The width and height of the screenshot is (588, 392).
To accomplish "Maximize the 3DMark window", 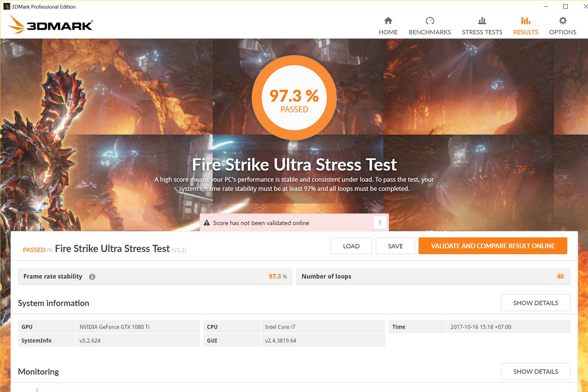I will pos(566,6).
